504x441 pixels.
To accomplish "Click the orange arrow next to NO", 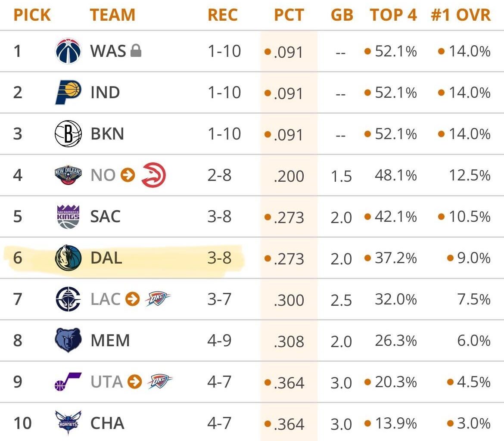I will pos(128,175).
